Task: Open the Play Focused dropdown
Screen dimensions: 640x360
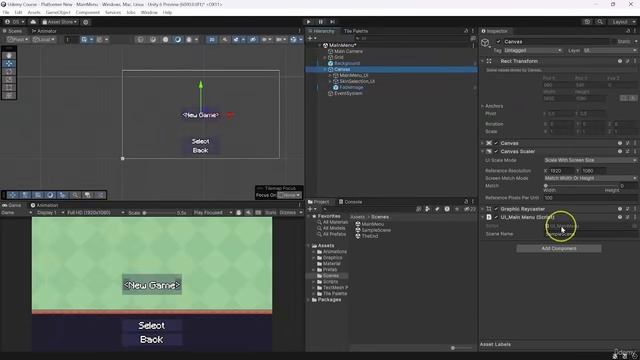Action: pyautogui.click(x=213, y=213)
